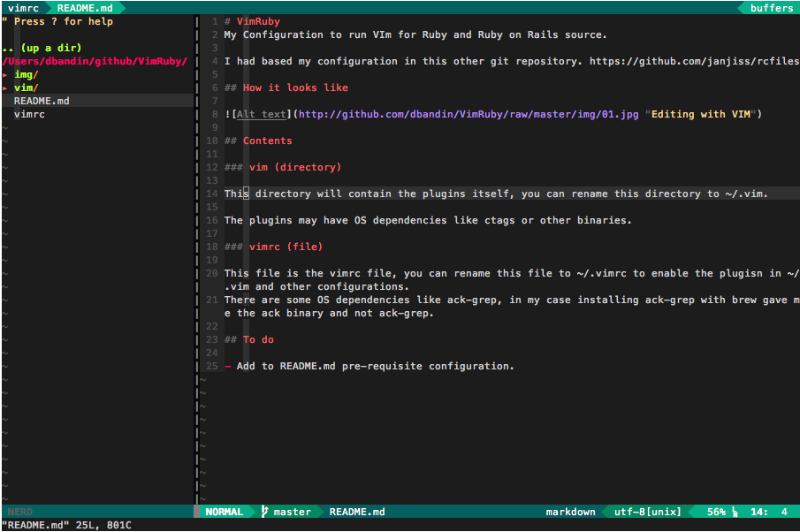Open README.md in the NERDTree list
The width and height of the screenshot is (800, 532).
point(42,101)
